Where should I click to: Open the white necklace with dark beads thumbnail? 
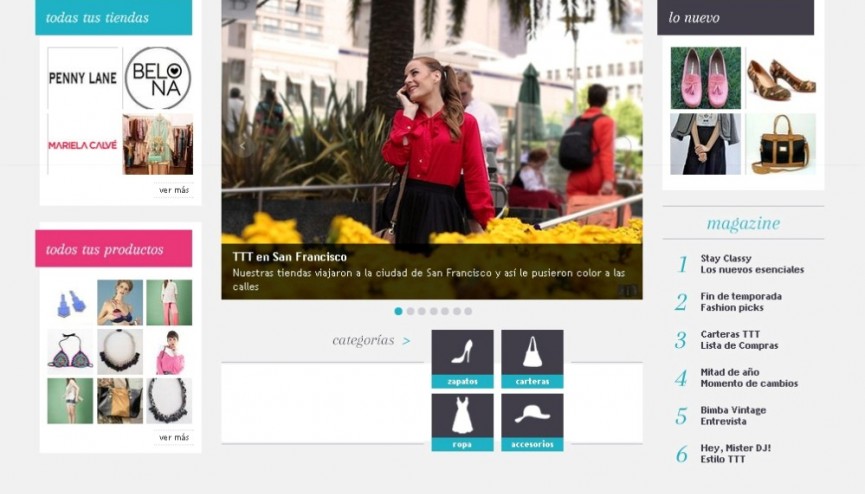tap(120, 352)
